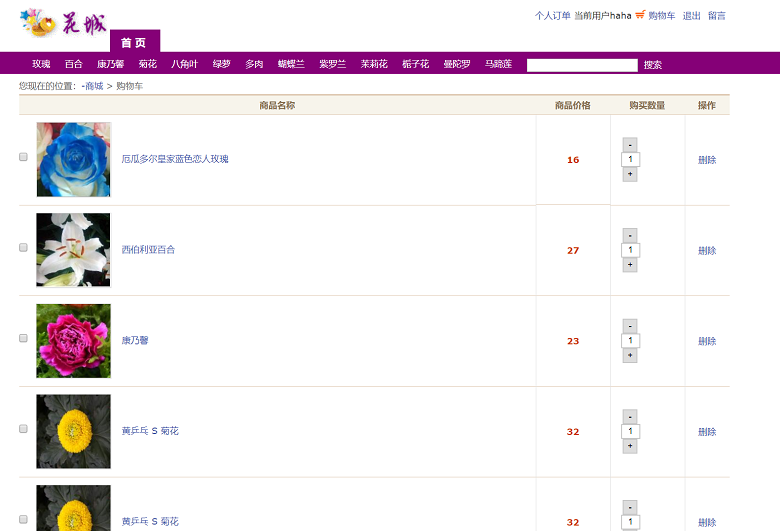Open 西伯利亚百合 product link

pyautogui.click(x=148, y=249)
